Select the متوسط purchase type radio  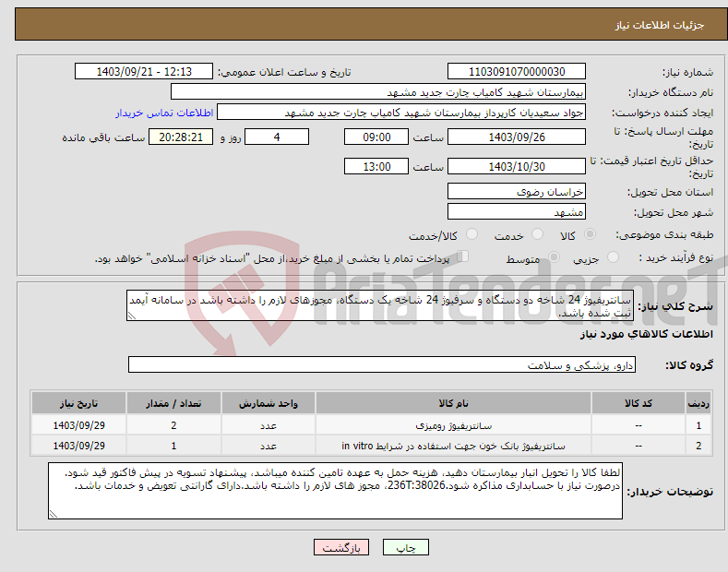tap(554, 257)
